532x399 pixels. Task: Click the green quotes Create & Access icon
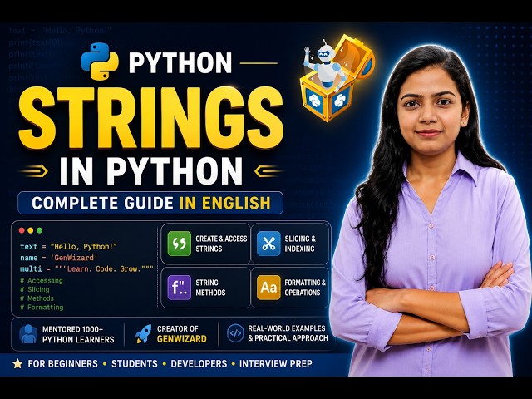click(x=180, y=244)
